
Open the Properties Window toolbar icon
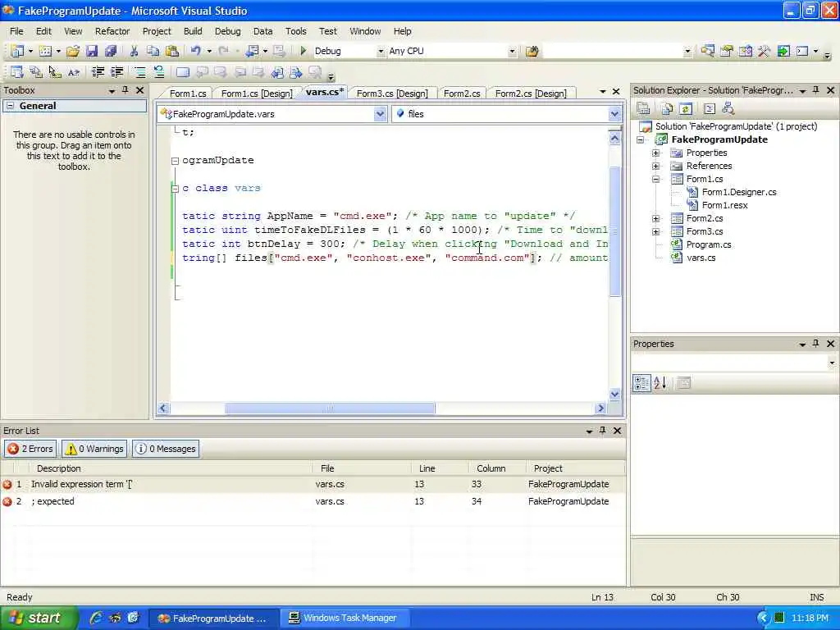tap(727, 51)
